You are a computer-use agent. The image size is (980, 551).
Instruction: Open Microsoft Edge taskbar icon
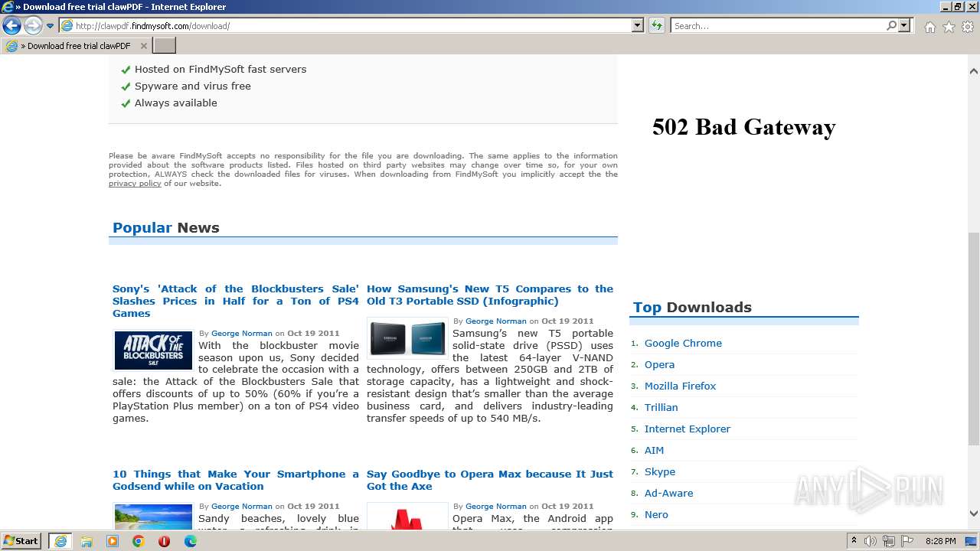(x=191, y=541)
